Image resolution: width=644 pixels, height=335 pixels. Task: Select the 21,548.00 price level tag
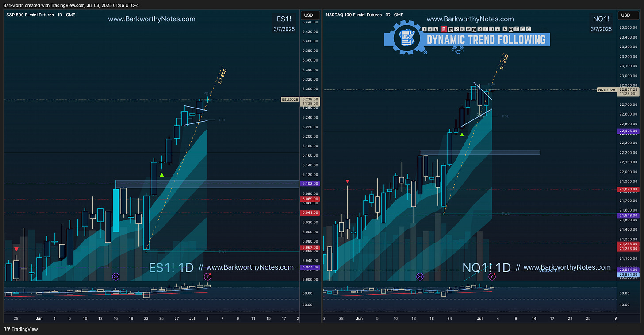click(629, 215)
